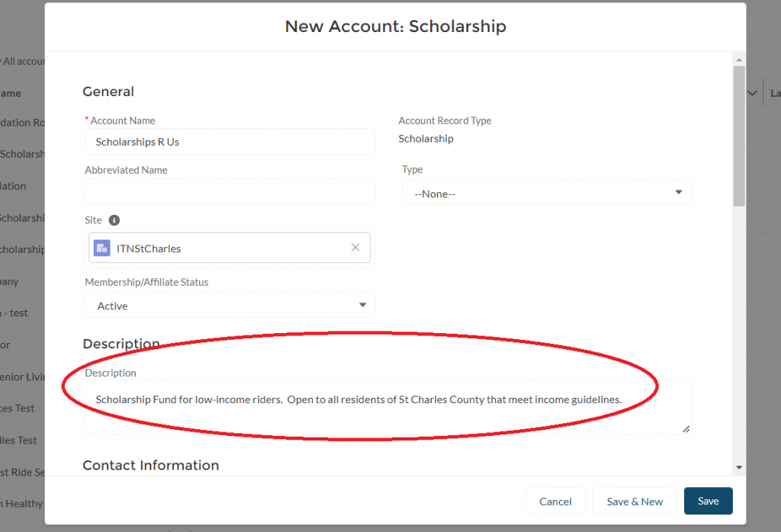Open the Type dropdown
781x532 pixels.
(x=547, y=194)
